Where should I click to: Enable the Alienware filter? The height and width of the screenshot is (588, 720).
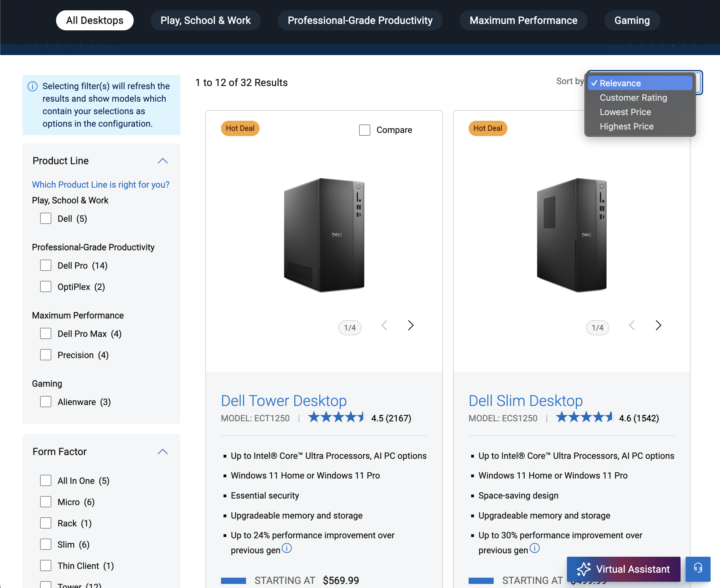click(x=45, y=402)
